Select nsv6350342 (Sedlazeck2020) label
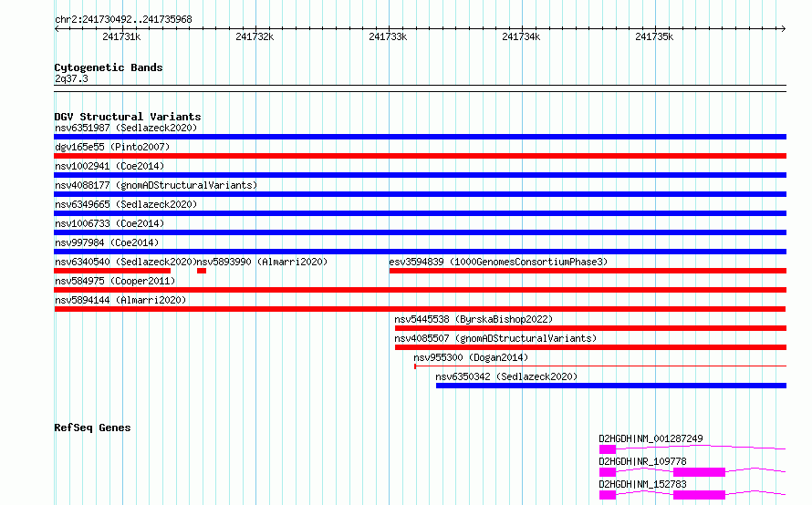812x505 pixels. [x=506, y=376]
